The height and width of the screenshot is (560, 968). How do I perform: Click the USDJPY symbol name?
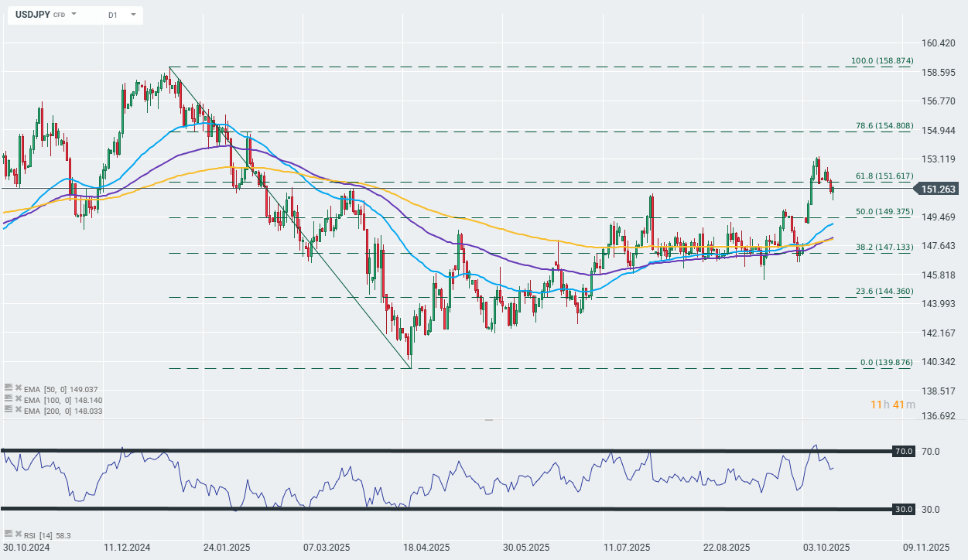point(32,15)
